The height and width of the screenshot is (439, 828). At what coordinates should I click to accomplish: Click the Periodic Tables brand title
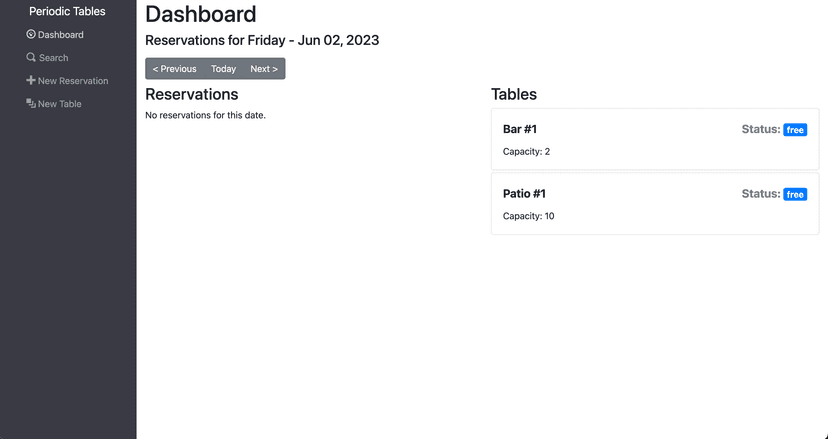pyautogui.click(x=67, y=11)
